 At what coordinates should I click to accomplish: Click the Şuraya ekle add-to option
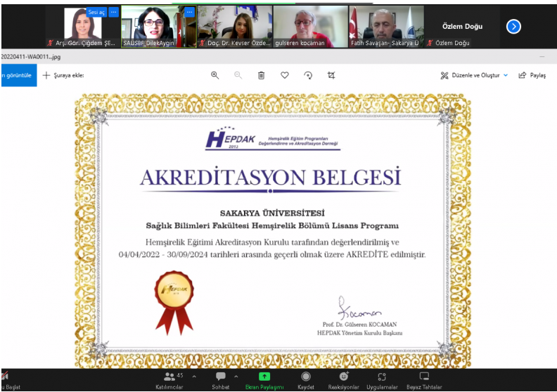click(63, 75)
